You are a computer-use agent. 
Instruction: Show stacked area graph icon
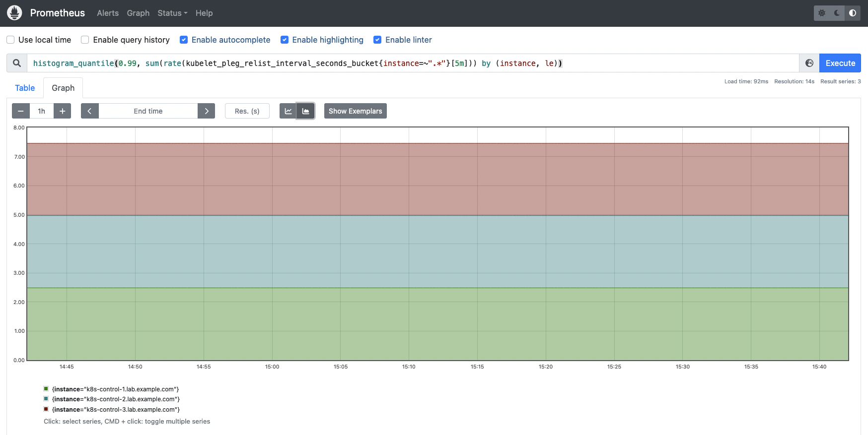click(306, 111)
